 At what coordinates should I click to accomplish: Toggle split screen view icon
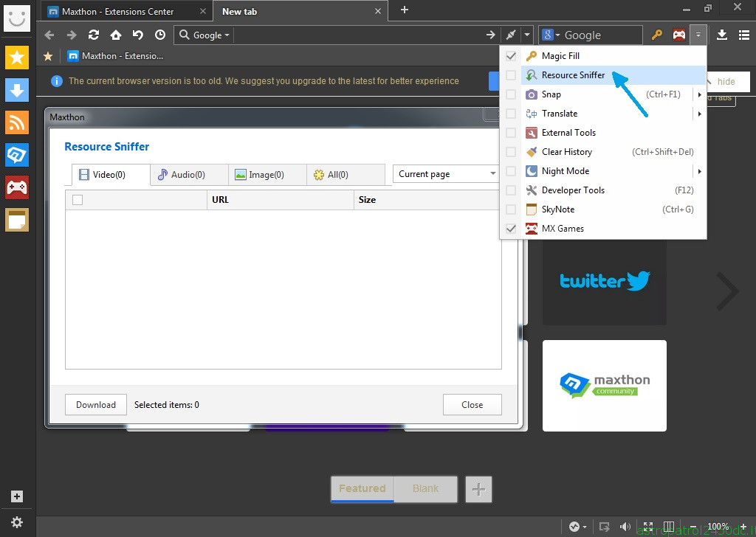669,527
